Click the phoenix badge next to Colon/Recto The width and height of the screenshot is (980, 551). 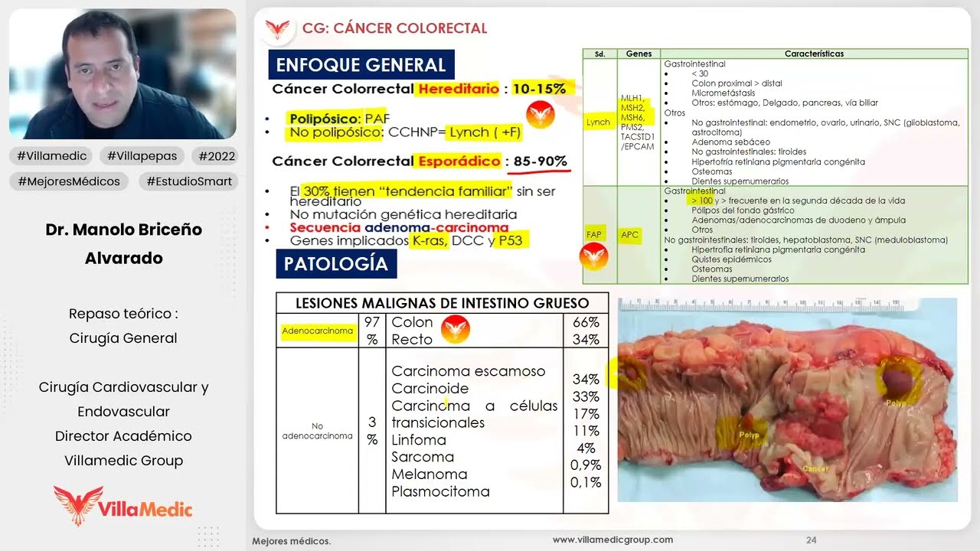point(456,331)
